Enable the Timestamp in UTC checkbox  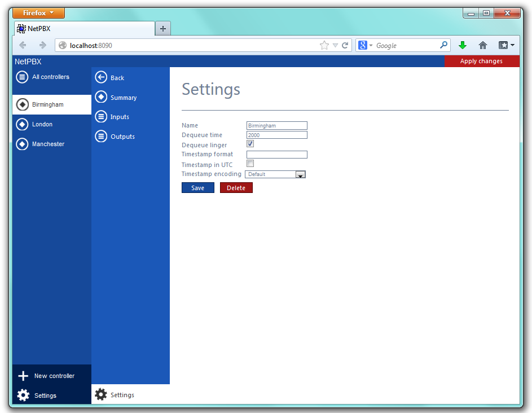coord(250,164)
